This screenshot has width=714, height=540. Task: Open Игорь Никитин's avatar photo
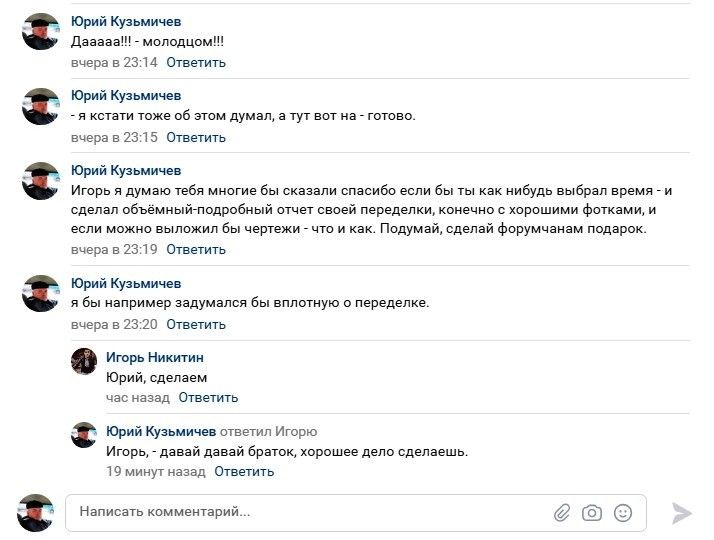coord(84,362)
